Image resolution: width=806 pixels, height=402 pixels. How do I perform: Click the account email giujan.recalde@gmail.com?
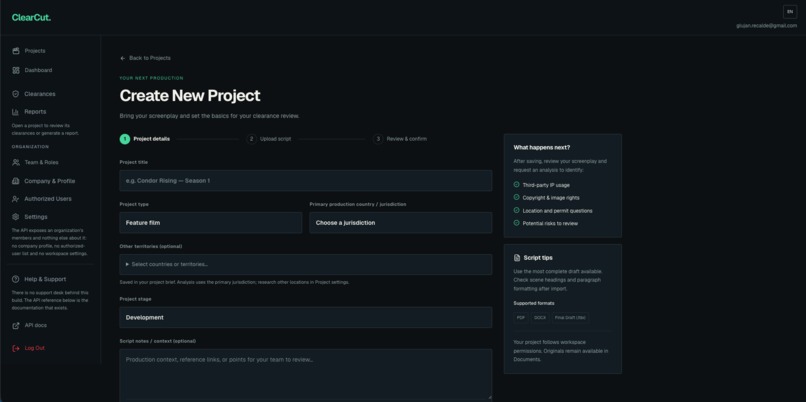click(766, 26)
